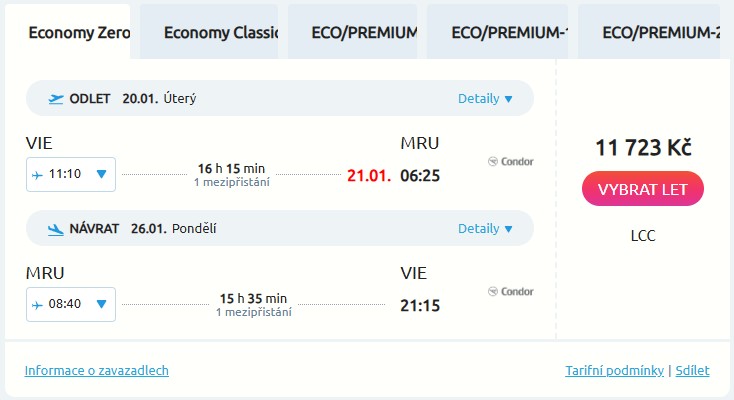Click the departure plane icon beside ODLET
This screenshot has width=734, height=400.
coord(56,99)
